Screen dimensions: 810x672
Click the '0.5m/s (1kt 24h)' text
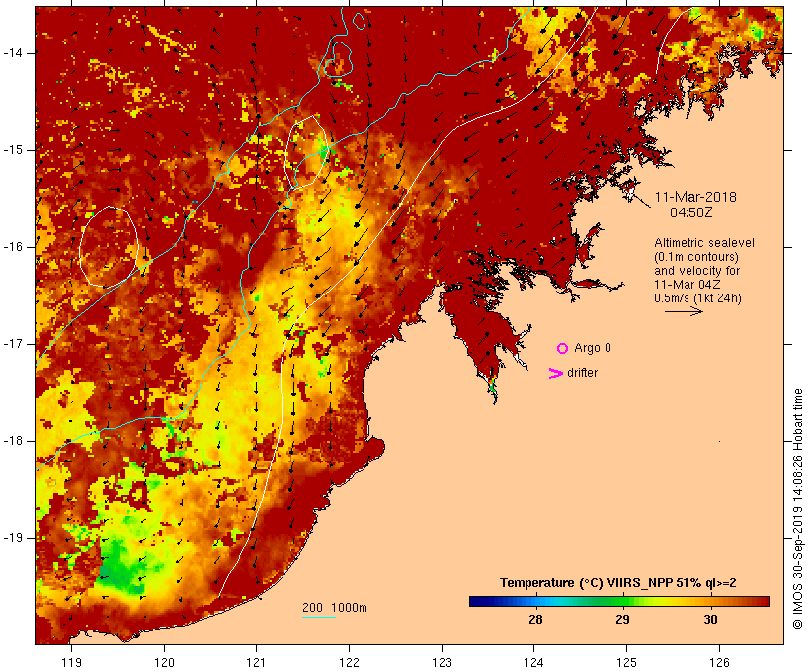click(x=697, y=298)
